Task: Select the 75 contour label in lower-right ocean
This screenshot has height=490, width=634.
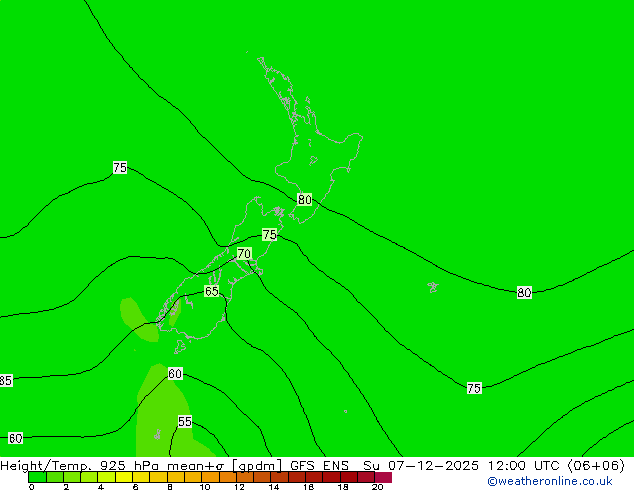Action: [x=474, y=388]
